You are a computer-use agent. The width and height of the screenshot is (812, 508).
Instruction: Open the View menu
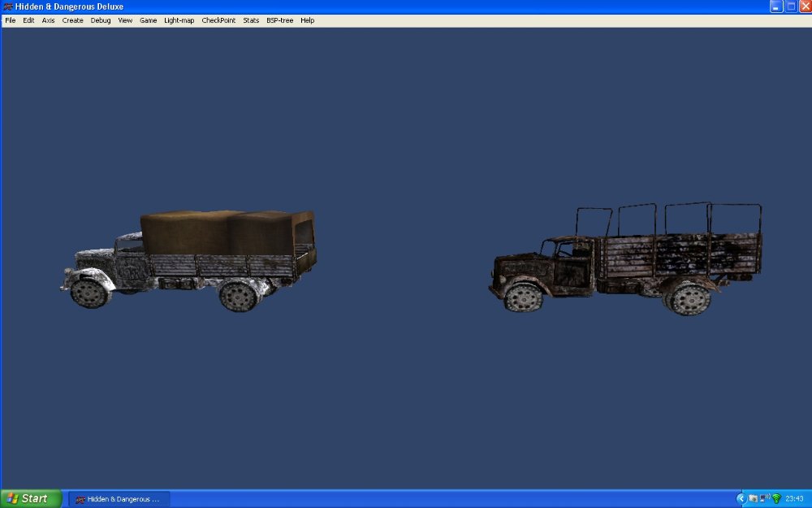point(125,20)
